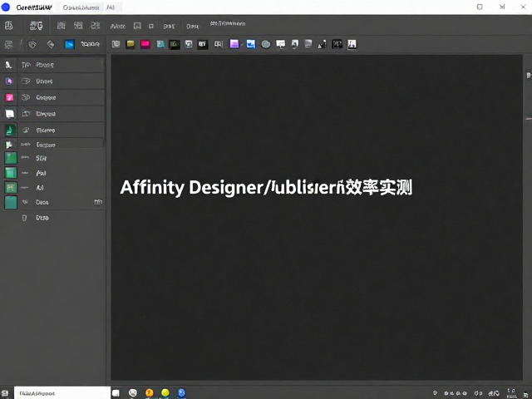Viewport: 532px width, 399px height.
Task: Select the gray ellipse toolbar icon
Action: [266, 44]
